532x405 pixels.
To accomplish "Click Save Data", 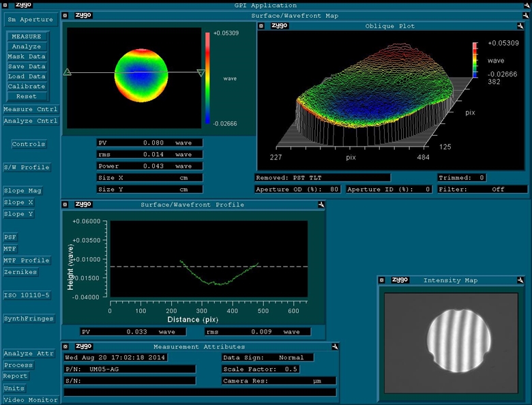I will click(x=27, y=66).
